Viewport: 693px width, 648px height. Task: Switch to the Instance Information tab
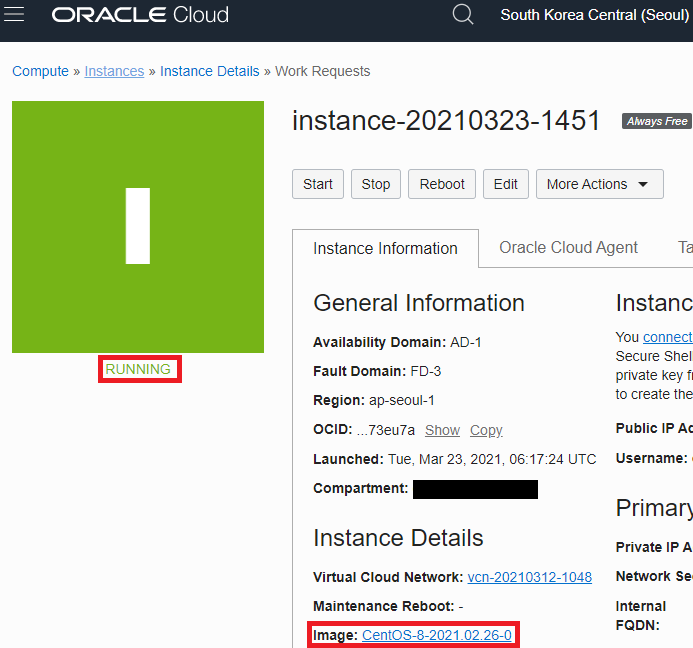click(x=385, y=248)
